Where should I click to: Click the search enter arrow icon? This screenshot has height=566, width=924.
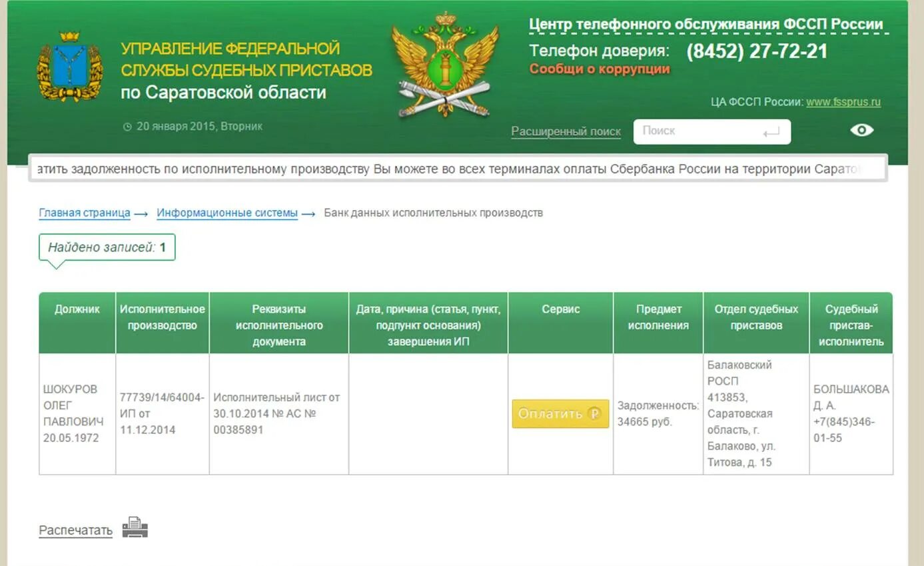(771, 133)
